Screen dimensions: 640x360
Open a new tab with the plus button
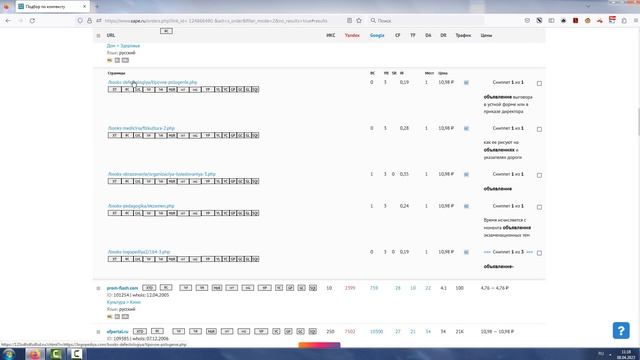coord(97,7)
